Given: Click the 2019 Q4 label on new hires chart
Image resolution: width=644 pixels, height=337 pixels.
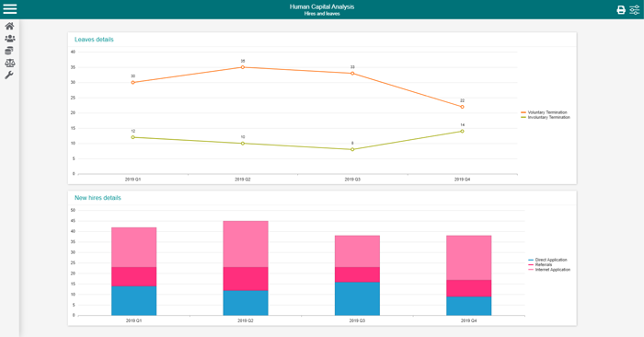Looking at the screenshot, I should click(x=468, y=320).
